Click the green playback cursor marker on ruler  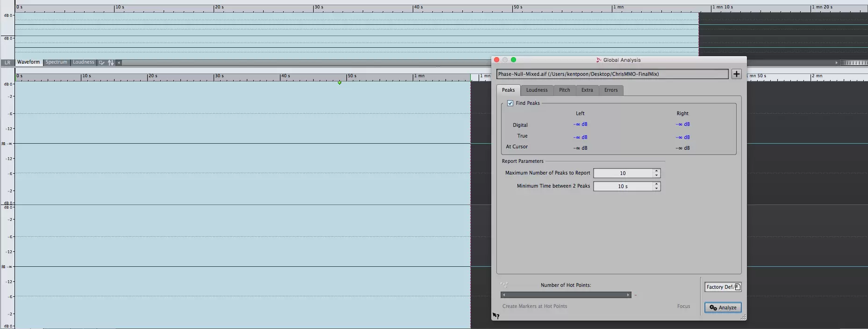pyautogui.click(x=339, y=82)
